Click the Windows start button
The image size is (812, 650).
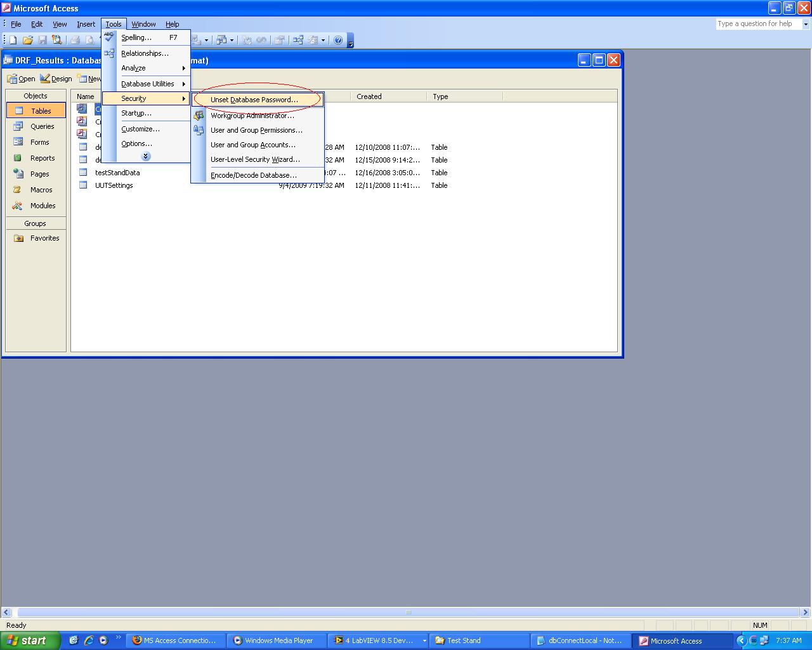30,640
